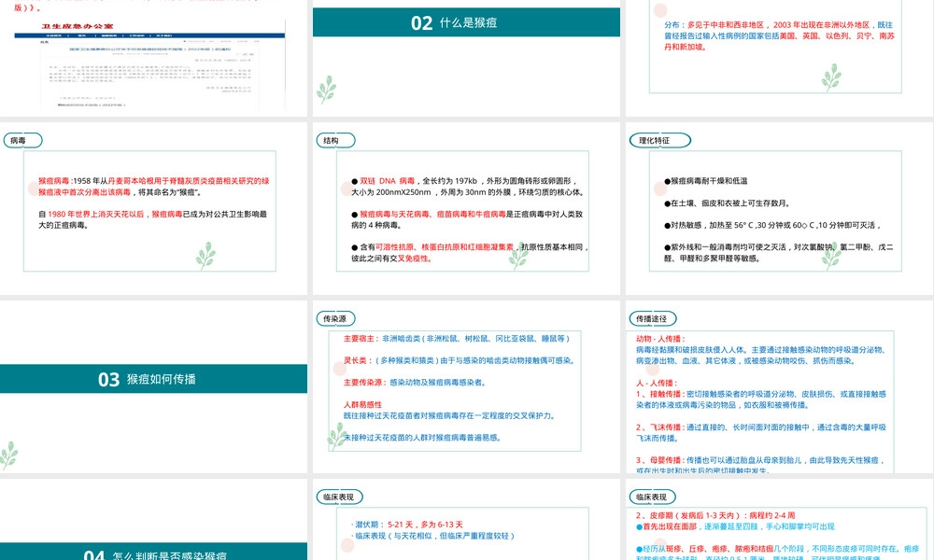Click the leaf decoration in the 病毒 slide
This screenshot has width=934, height=560.
point(206,256)
